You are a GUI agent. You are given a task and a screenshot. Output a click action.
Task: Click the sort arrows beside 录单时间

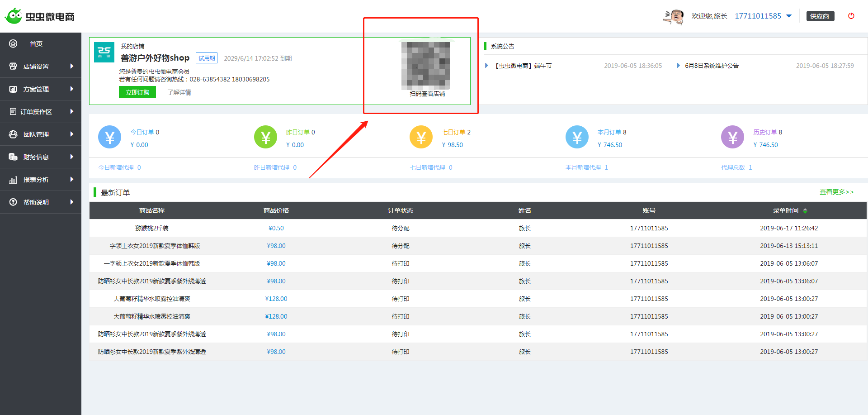(805, 210)
